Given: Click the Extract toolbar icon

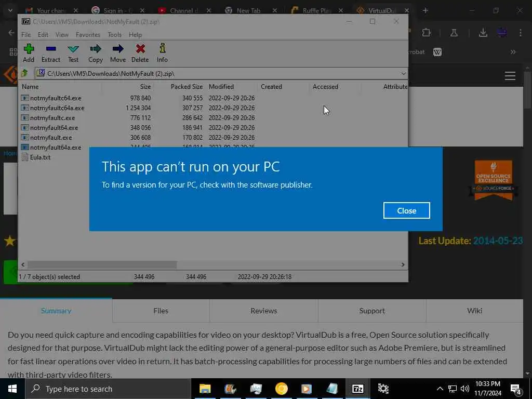Looking at the screenshot, I should pyautogui.click(x=51, y=53).
